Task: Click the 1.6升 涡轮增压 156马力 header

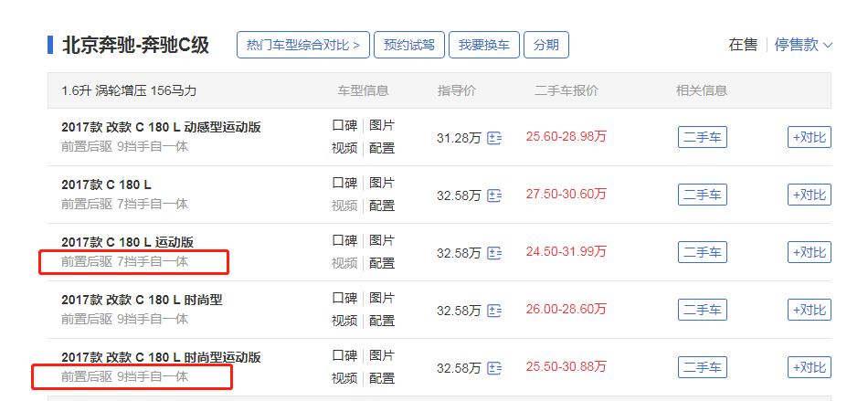Action: pos(129,90)
